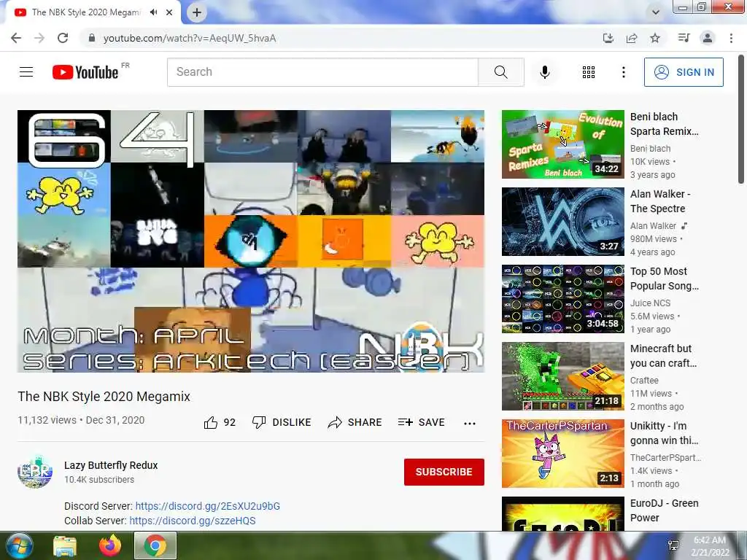The image size is (747, 560).
Task: Open the Collab Server discord link
Action: pos(193,521)
